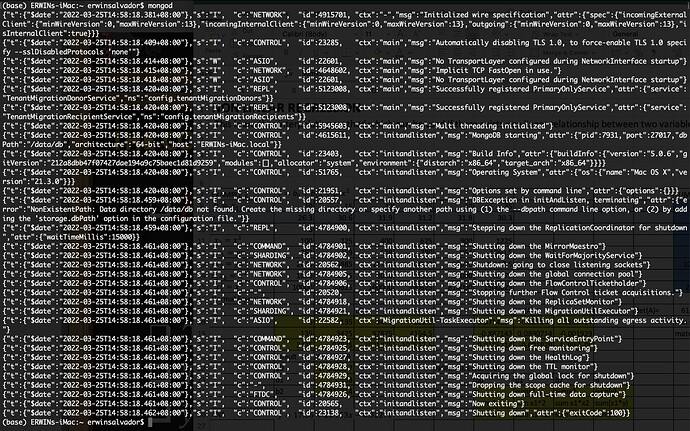Click "Killing all outstanding egress activity" message
This screenshot has width=690, height=431.
pos(605,320)
